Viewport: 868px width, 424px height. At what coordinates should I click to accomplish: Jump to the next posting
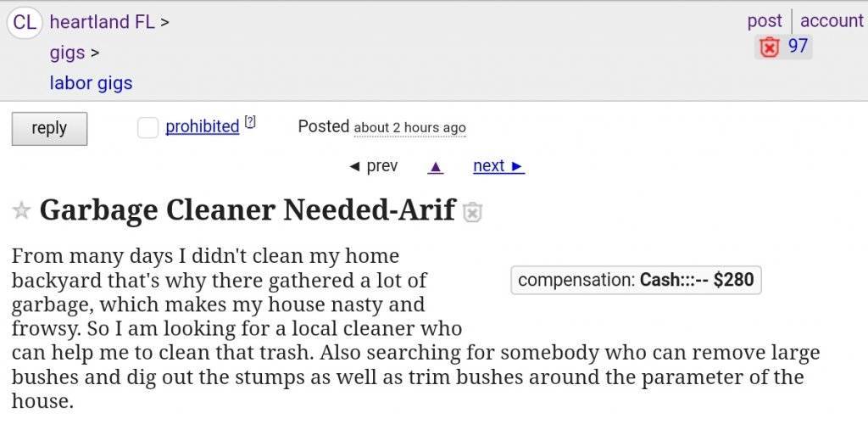tap(498, 166)
